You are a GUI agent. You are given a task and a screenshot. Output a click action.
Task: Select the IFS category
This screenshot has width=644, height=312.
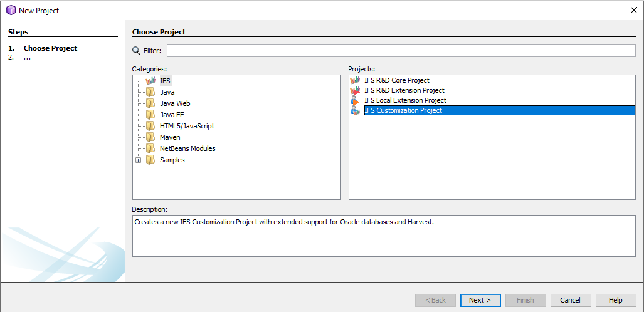pyautogui.click(x=165, y=81)
